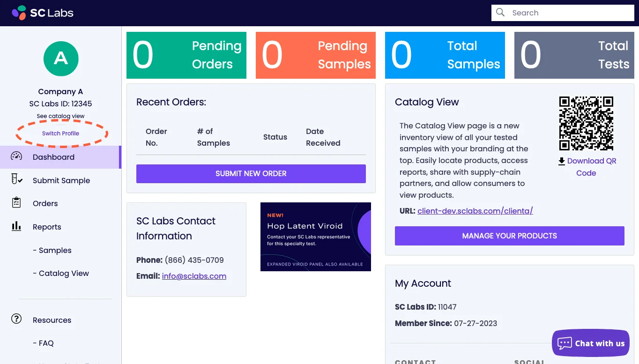Click the Dashboard gauge icon

click(16, 156)
